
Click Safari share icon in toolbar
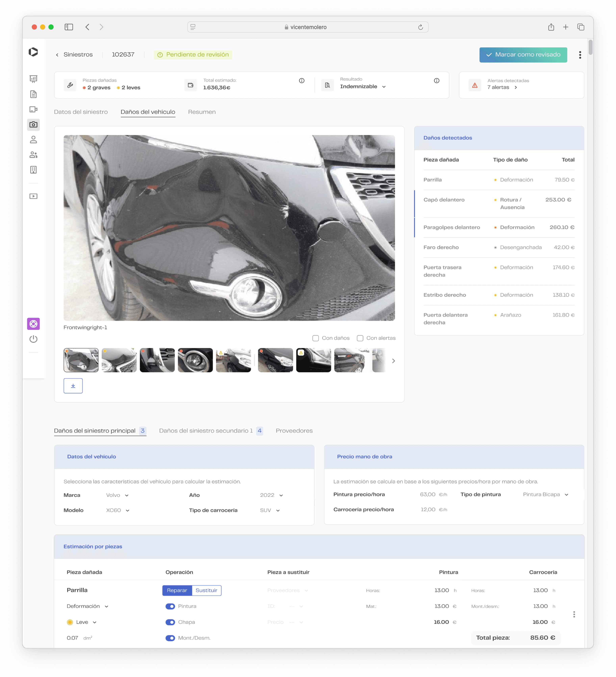click(551, 27)
